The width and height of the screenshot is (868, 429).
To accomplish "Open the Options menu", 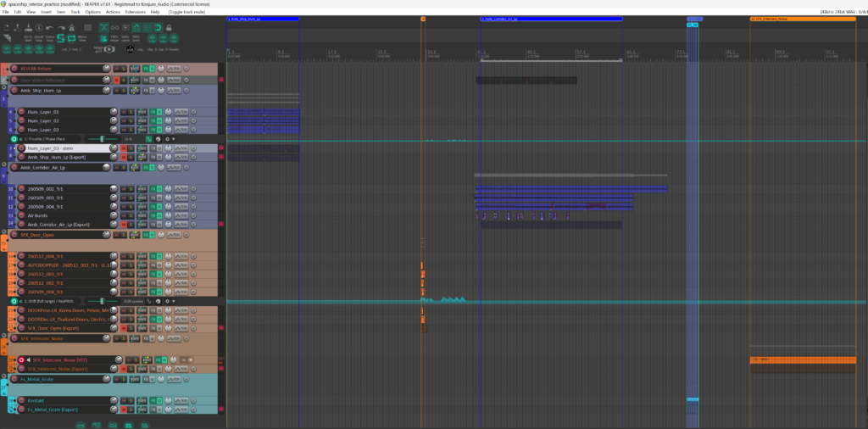I will pos(93,12).
